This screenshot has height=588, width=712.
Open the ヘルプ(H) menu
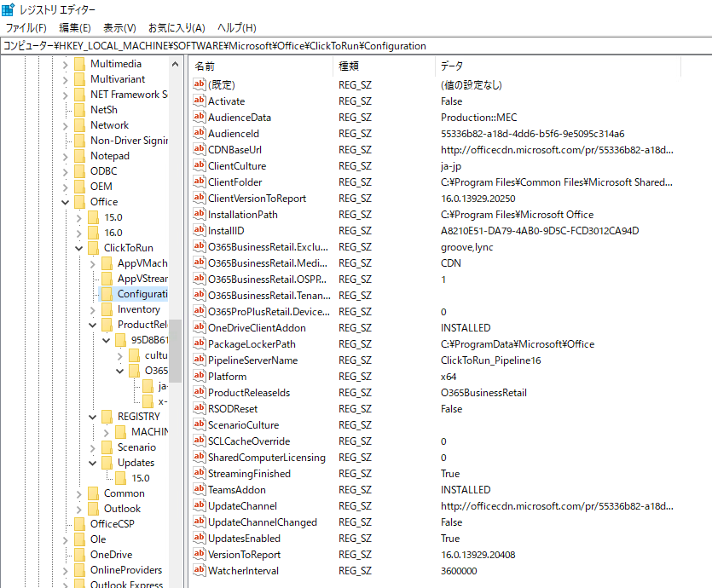[x=236, y=28]
